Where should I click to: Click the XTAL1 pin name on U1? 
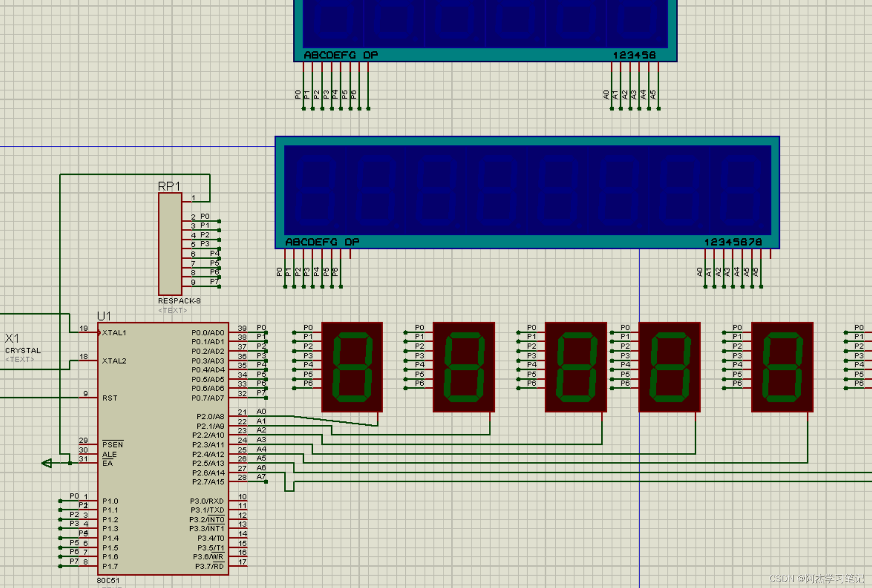coord(114,333)
